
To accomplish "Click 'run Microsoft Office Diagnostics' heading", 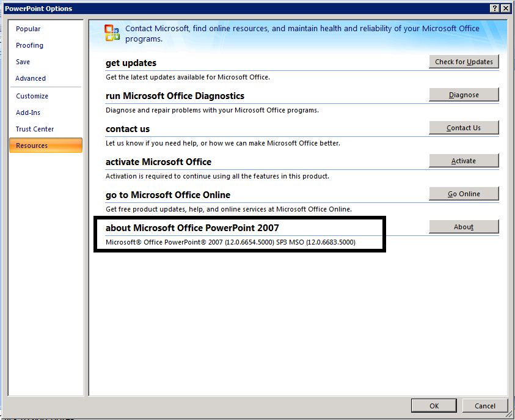I will pyautogui.click(x=175, y=95).
